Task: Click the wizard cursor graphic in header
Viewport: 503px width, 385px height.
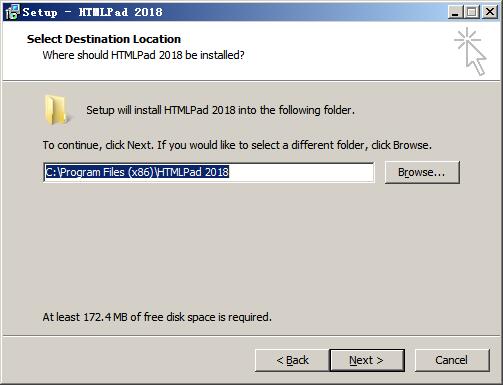Action: (470, 51)
